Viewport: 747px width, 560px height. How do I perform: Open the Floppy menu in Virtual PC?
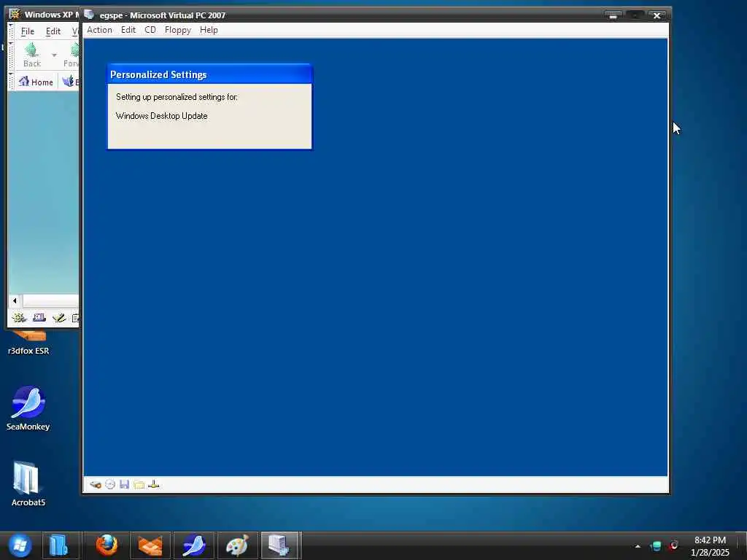[x=178, y=30]
